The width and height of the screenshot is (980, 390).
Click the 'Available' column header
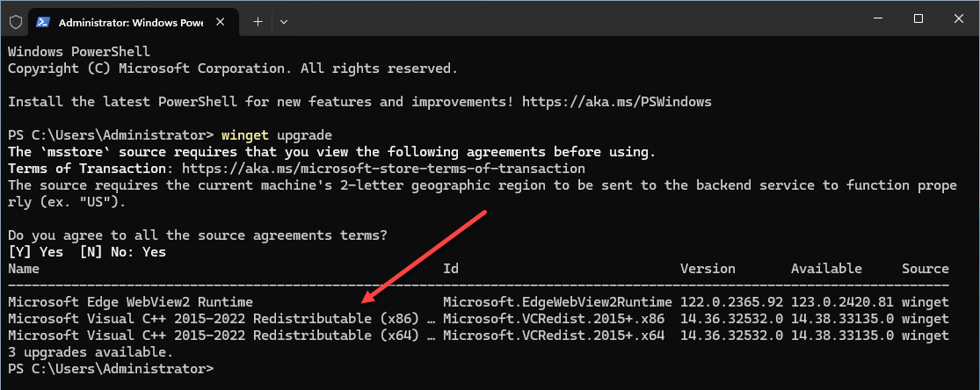pyautogui.click(x=826, y=269)
